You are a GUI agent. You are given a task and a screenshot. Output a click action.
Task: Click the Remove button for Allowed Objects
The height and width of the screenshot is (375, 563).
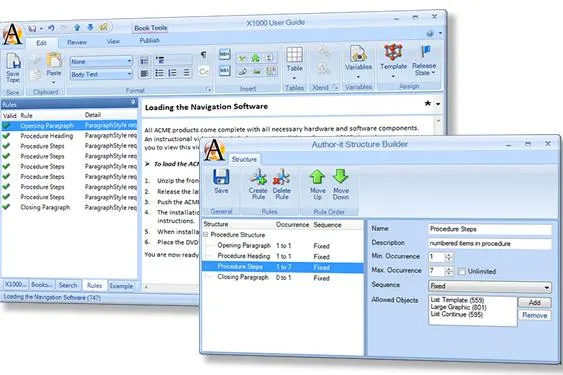click(535, 315)
